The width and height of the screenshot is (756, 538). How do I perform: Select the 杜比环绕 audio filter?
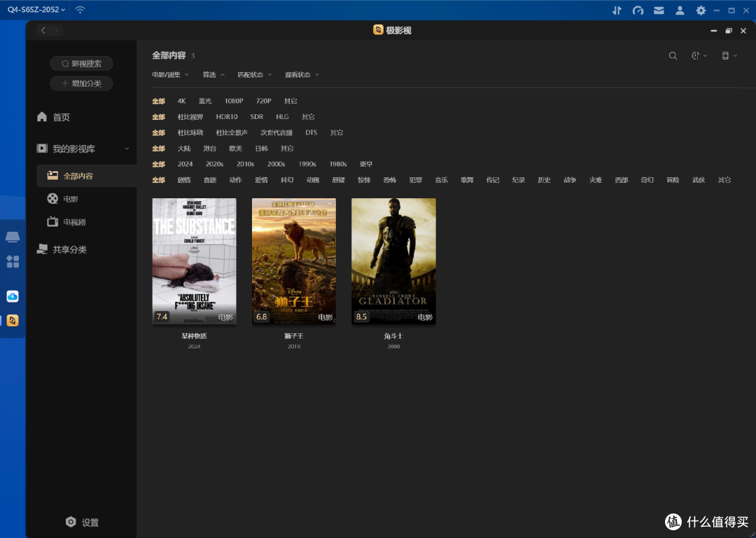pos(190,132)
